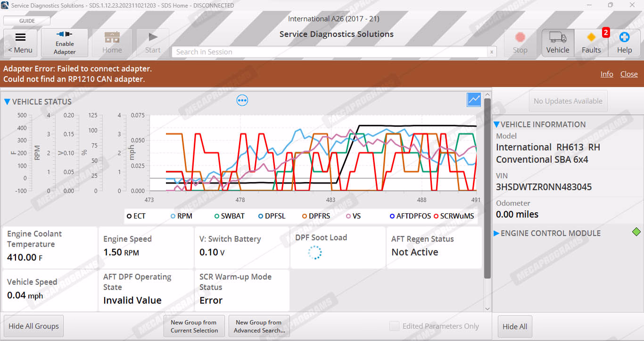Toggle VS series in legend
644x341 pixels.
(x=354, y=216)
